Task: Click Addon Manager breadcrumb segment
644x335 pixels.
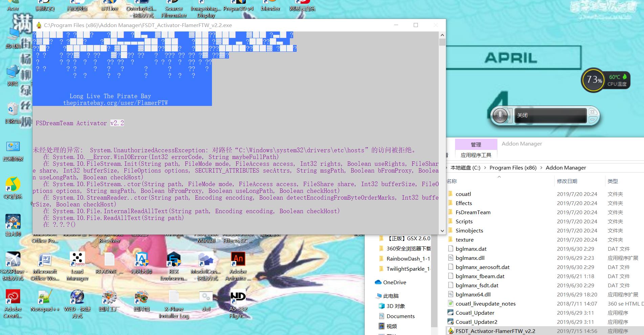Action: pyautogui.click(x=566, y=167)
